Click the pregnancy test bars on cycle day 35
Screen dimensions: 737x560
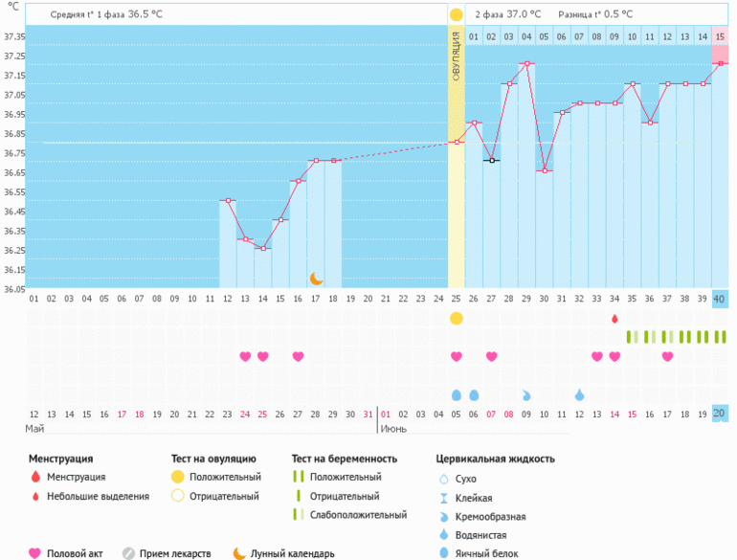pyautogui.click(x=632, y=337)
